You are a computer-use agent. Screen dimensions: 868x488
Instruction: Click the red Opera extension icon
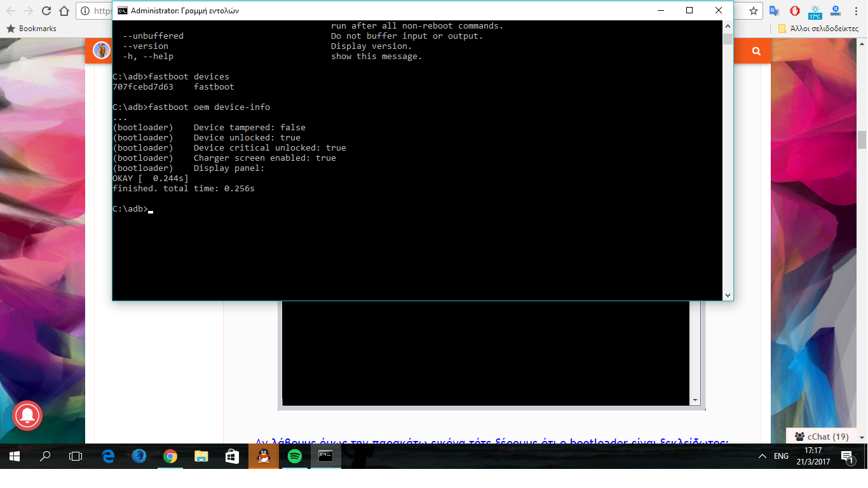pos(794,11)
